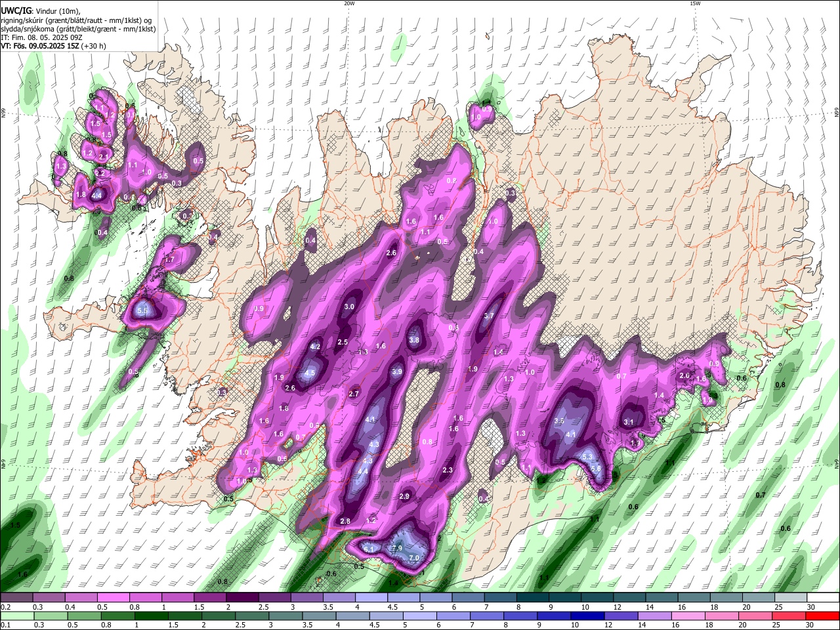Click the 'slydda/snjókoma' legend description line
This screenshot has width=840, height=630.
point(78,29)
